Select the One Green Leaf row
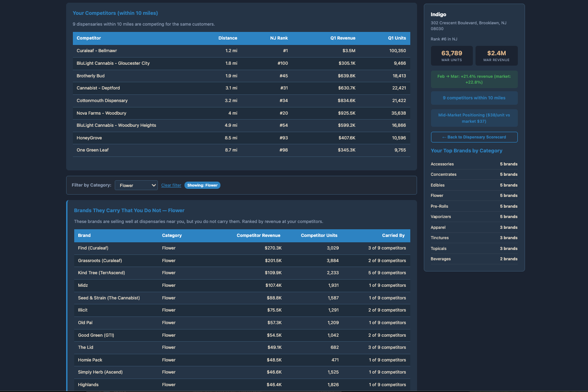The width and height of the screenshot is (588, 392). click(242, 150)
